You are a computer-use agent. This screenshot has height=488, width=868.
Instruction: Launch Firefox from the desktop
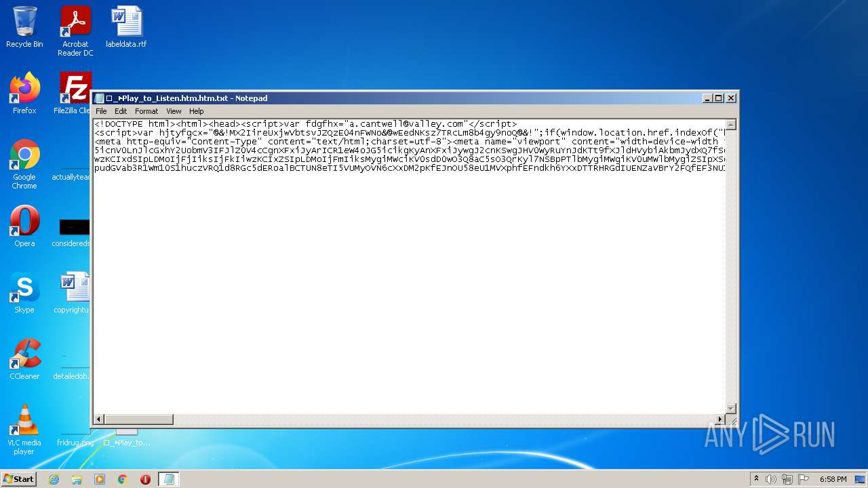coord(24,94)
